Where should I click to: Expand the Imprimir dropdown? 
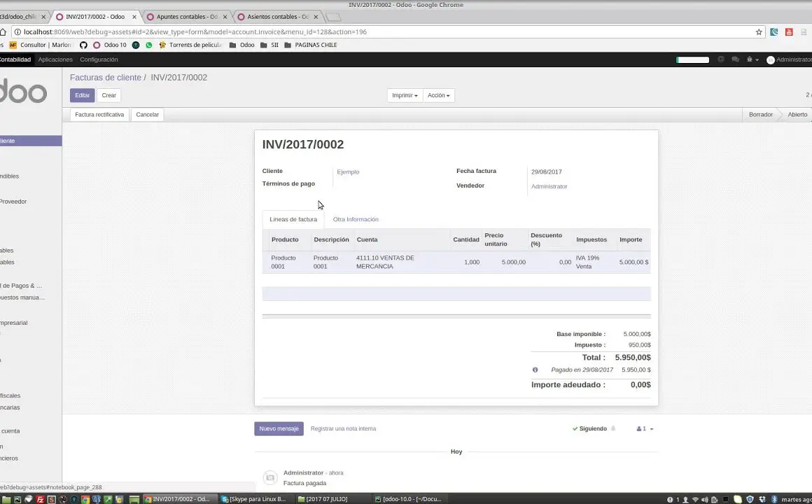point(405,95)
